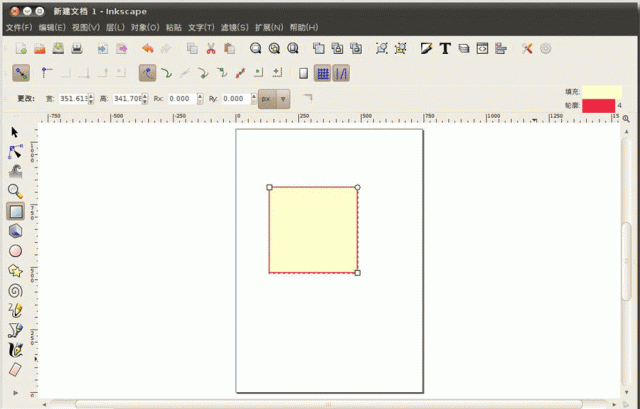The image size is (640, 409).
Task: Toggle snap to guides button
Action: pos(341,73)
